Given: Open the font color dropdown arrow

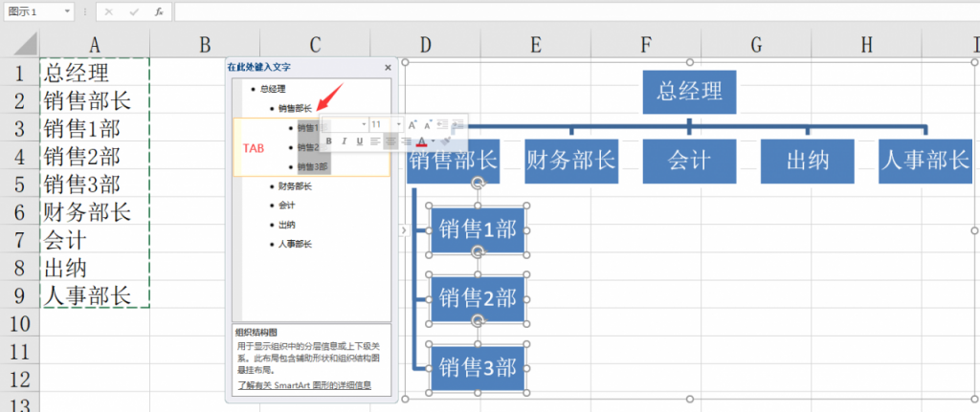Looking at the screenshot, I should point(432,141).
